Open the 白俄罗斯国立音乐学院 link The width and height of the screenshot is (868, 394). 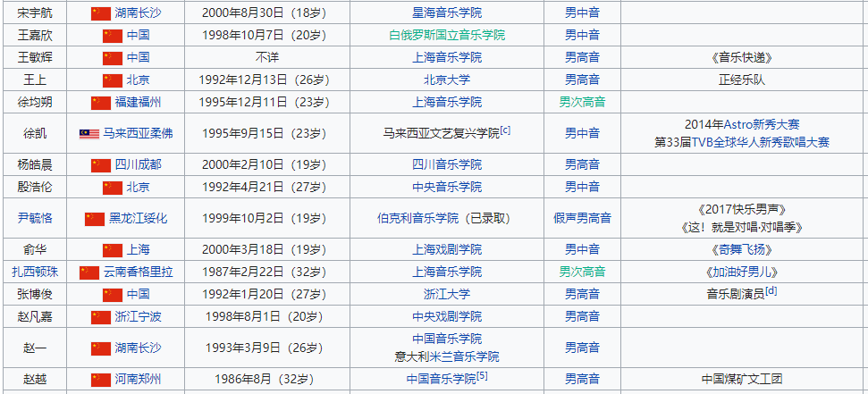[446, 35]
